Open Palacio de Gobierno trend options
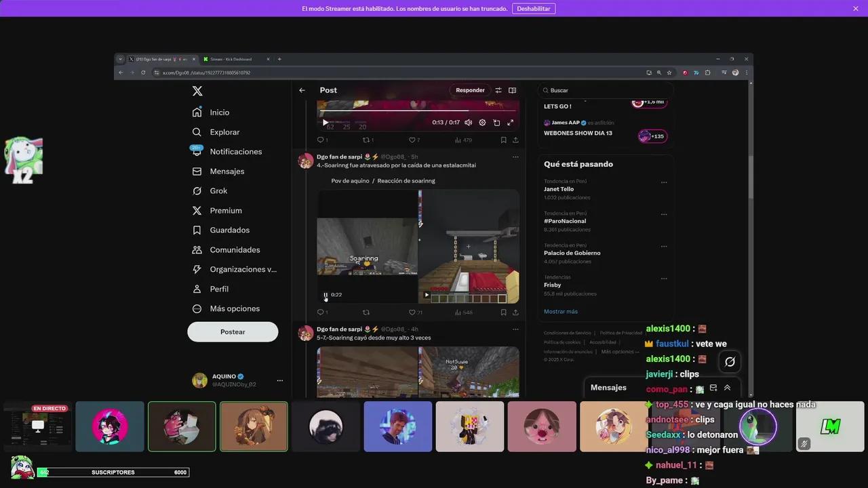Screen dimensions: 868x488 (x=664, y=246)
